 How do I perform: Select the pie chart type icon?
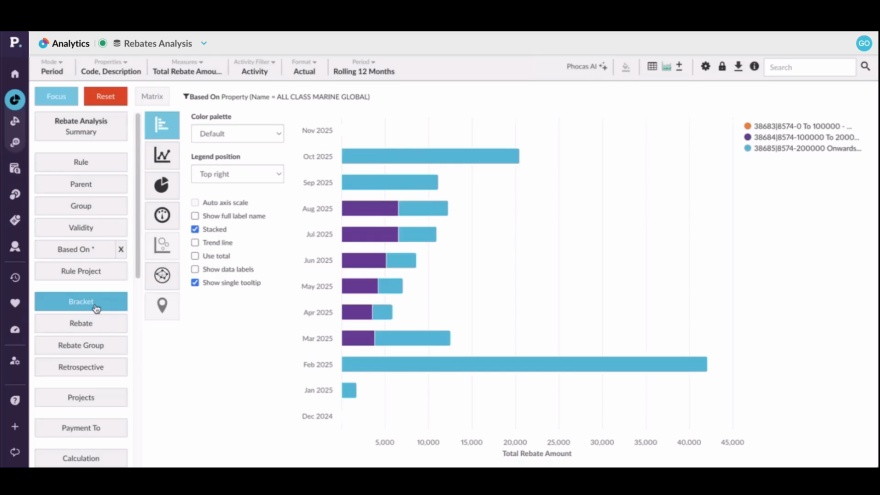[x=162, y=185]
